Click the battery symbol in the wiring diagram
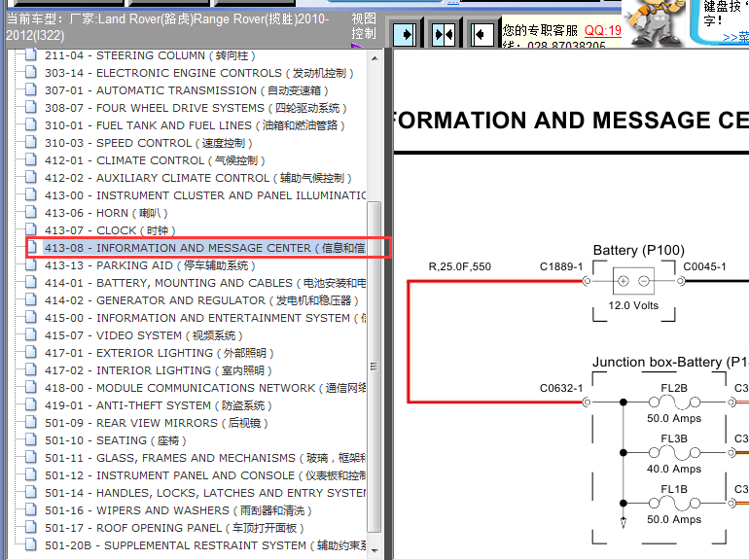 (x=633, y=282)
